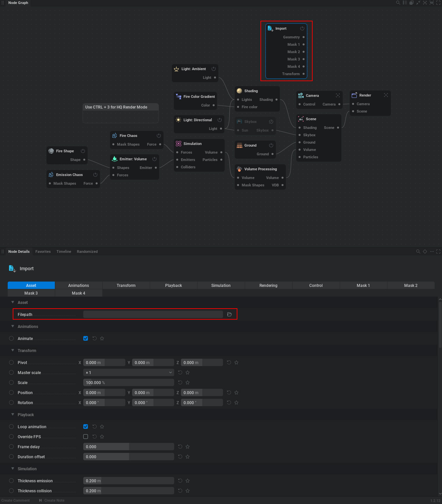Open Node Details more options menu
The height and width of the screenshot is (504, 442).
pos(432,251)
